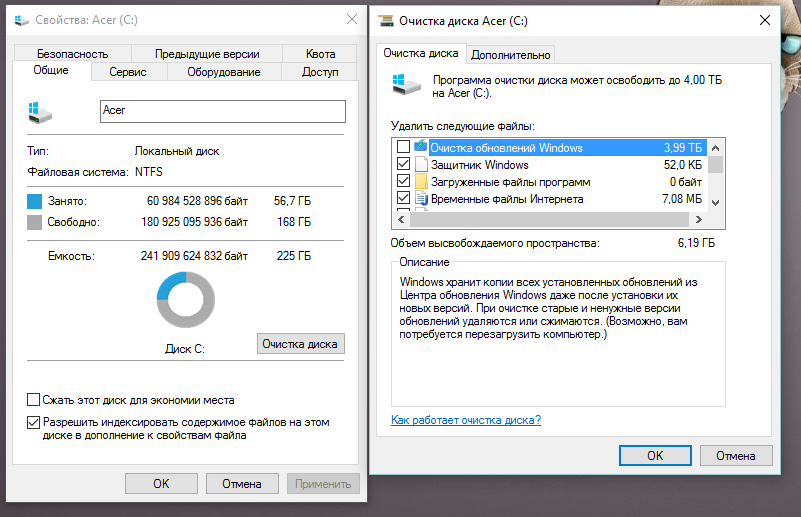The image size is (801, 517).
Task: Click the drive icon in the Disk Cleanup header
Action: coord(407,85)
